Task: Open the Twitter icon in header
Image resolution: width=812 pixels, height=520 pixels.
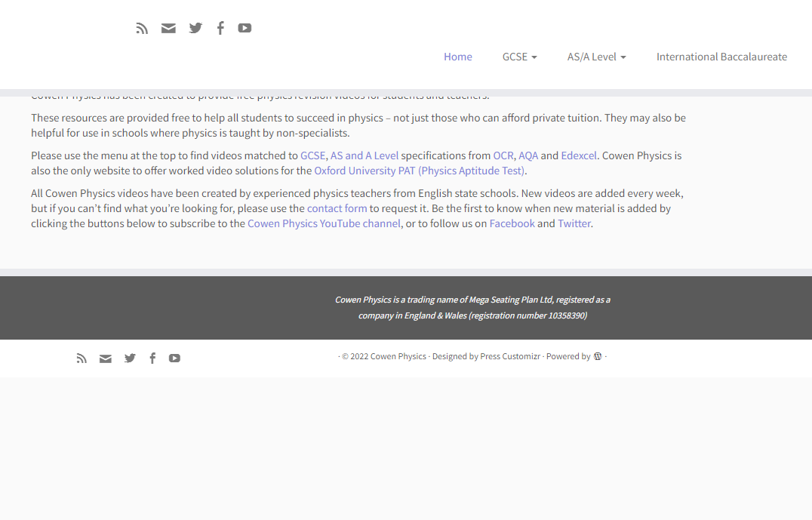Action: (x=195, y=28)
